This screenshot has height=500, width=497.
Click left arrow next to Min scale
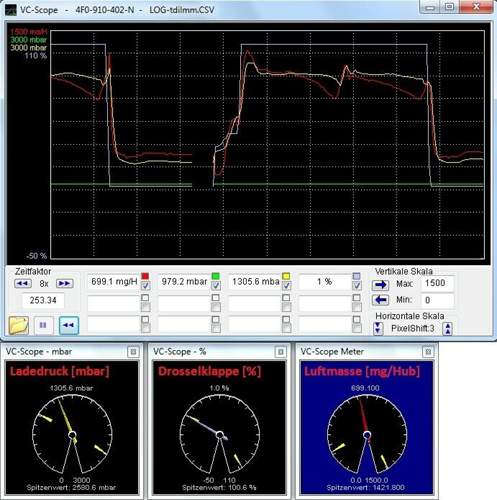(380, 300)
